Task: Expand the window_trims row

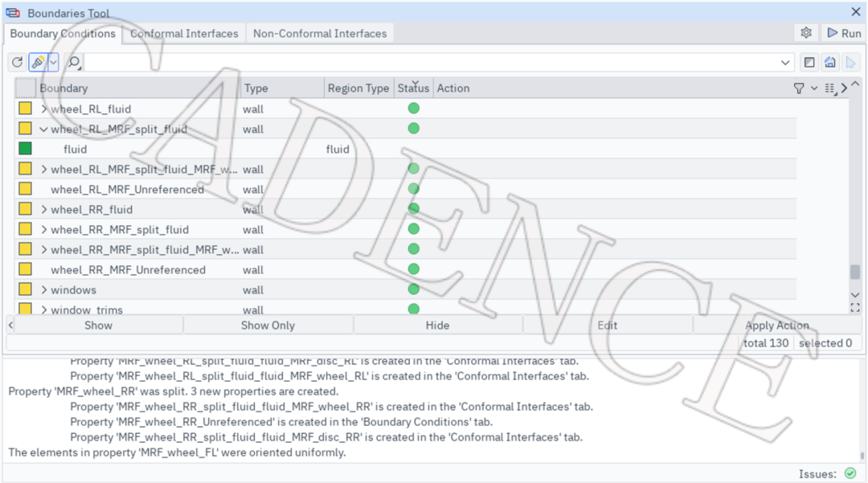Action: tap(43, 309)
